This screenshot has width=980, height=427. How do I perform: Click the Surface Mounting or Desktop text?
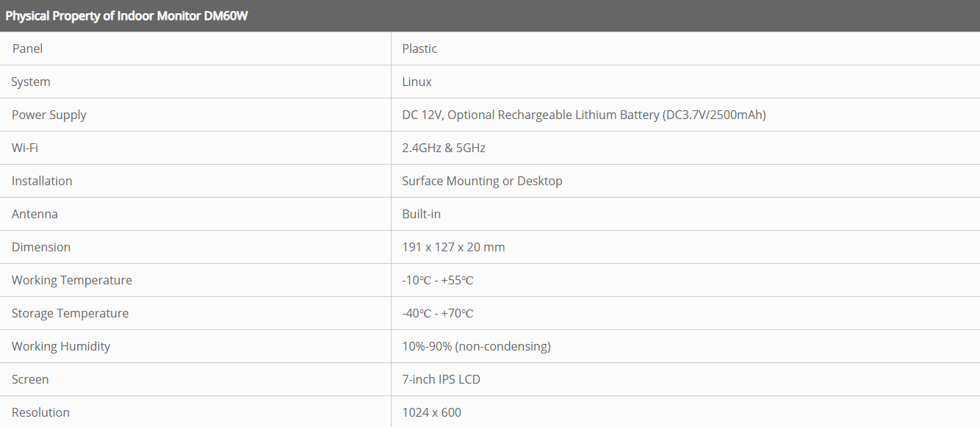tap(482, 181)
